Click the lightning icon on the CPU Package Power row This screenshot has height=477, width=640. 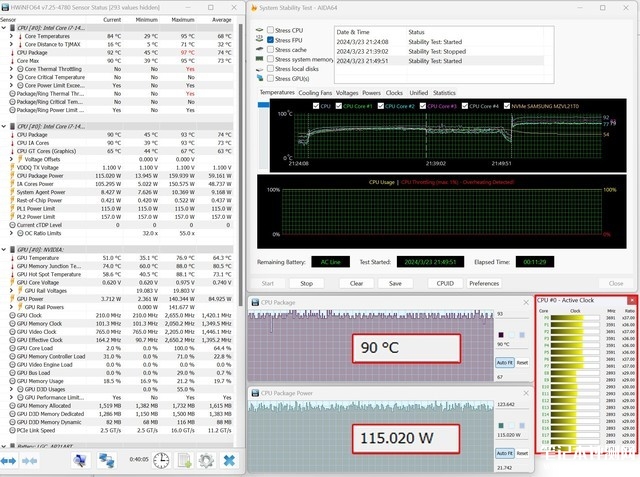click(12, 175)
